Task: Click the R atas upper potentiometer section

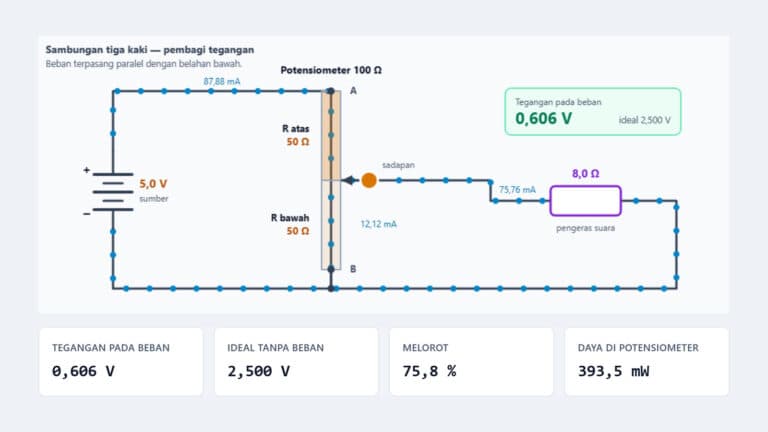Action: pos(331,136)
